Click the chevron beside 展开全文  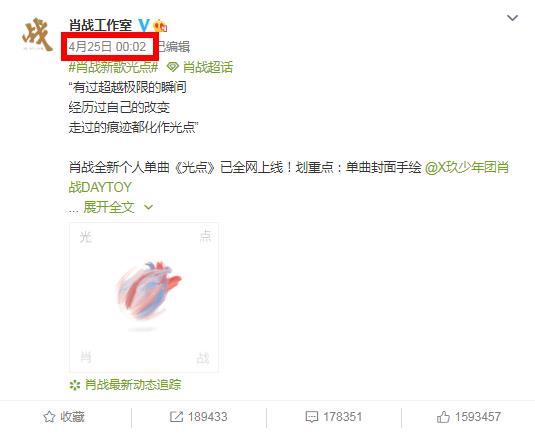point(148,207)
